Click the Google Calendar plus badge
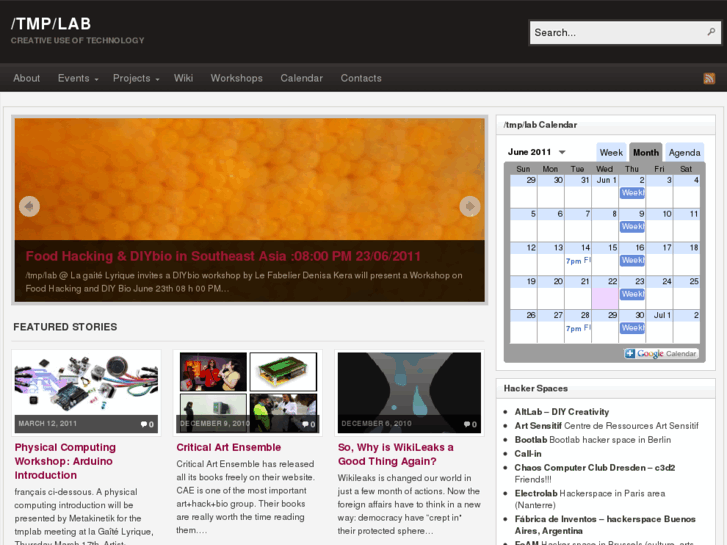727x545 pixels. click(661, 353)
